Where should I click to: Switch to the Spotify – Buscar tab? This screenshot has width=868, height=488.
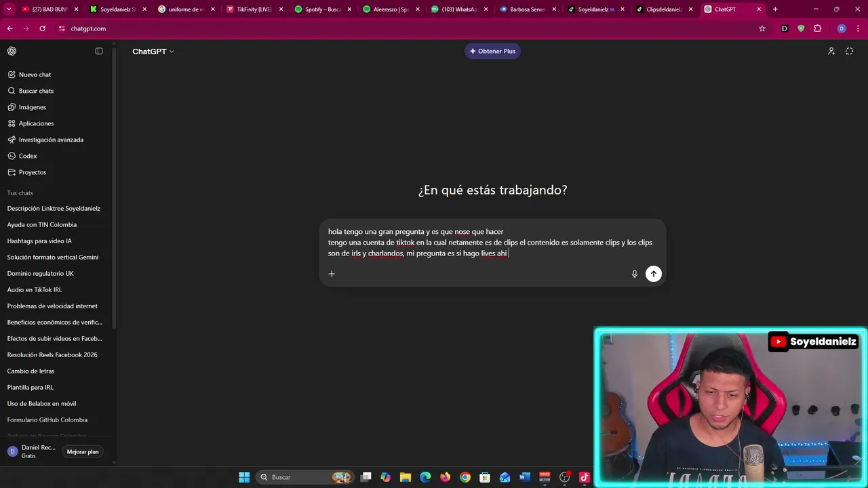coord(322,9)
